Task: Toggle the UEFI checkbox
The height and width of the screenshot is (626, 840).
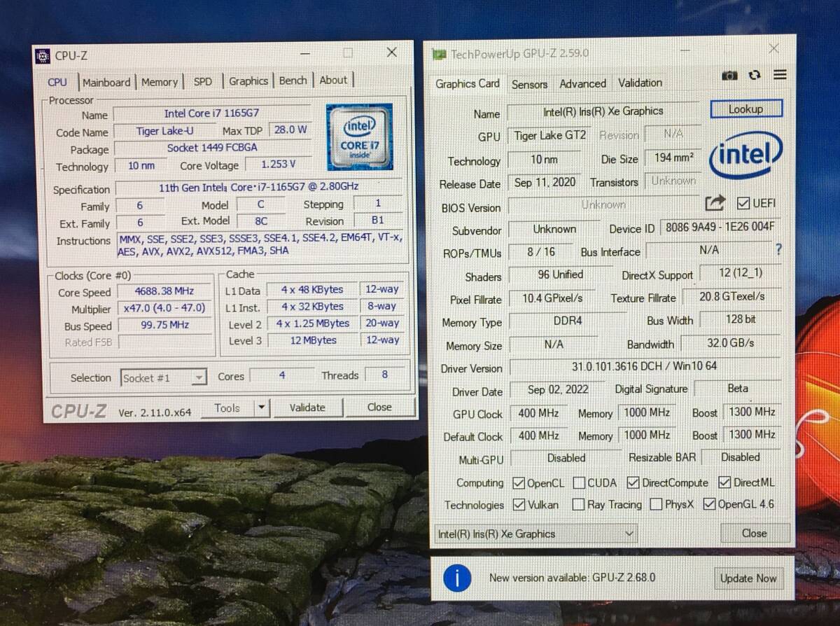Action: tap(743, 204)
